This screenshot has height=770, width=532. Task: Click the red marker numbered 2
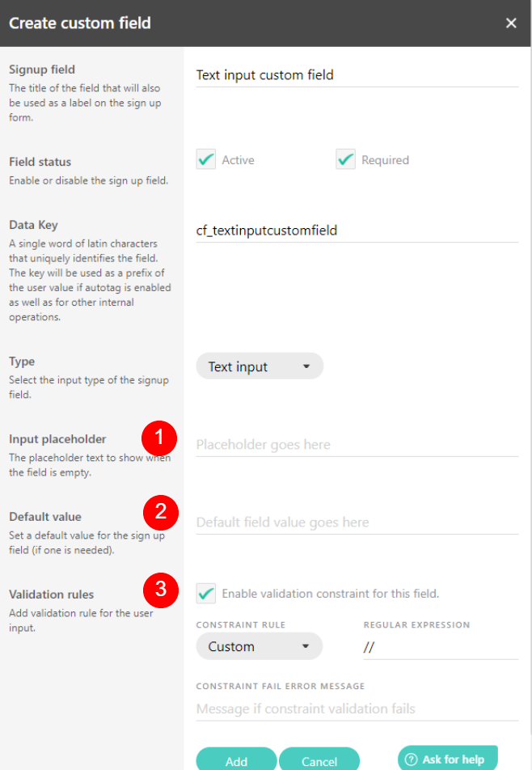click(x=160, y=512)
